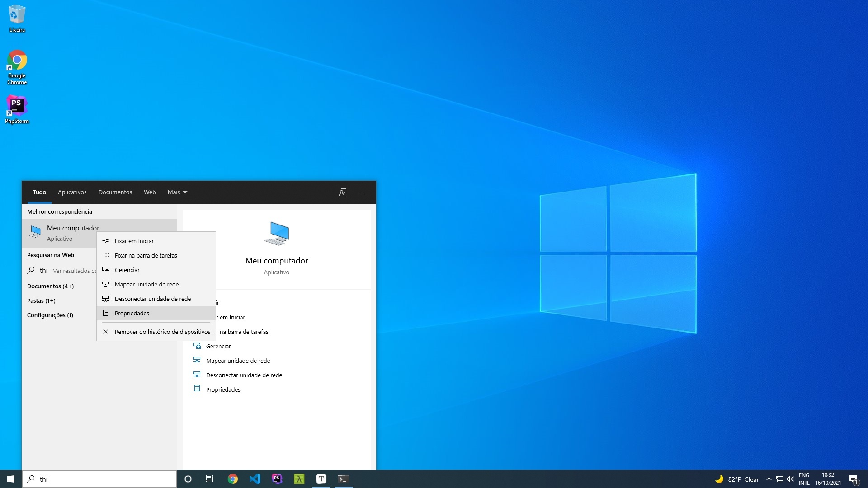Switch to the Aplicativos tab
Viewport: 868px width, 488px height.
[x=72, y=192]
